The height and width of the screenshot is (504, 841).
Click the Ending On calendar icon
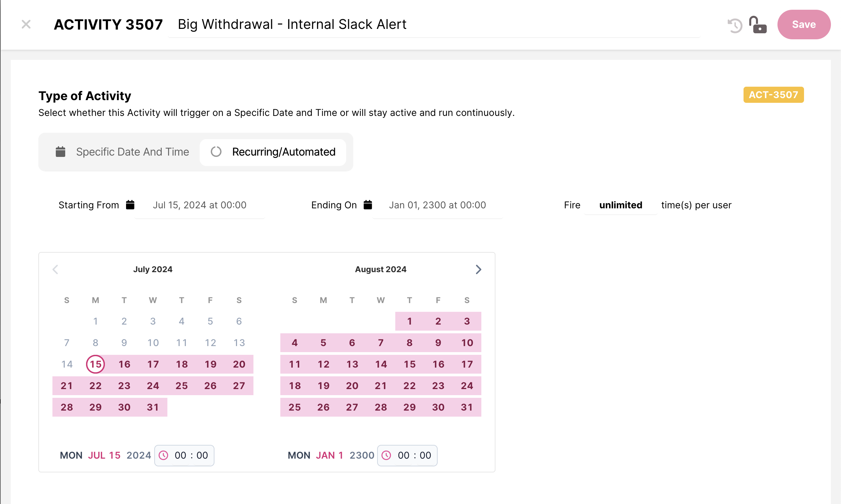[x=367, y=205]
